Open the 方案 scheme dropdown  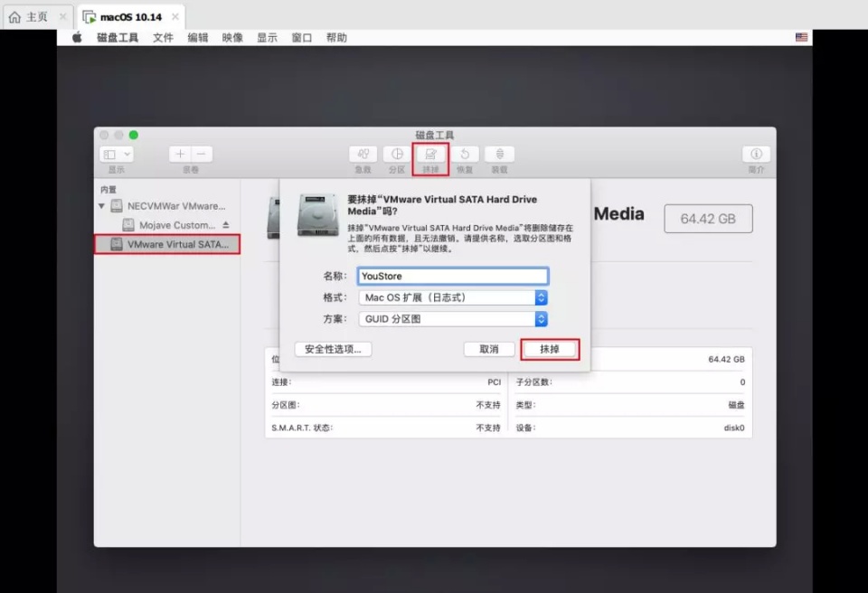pos(453,319)
